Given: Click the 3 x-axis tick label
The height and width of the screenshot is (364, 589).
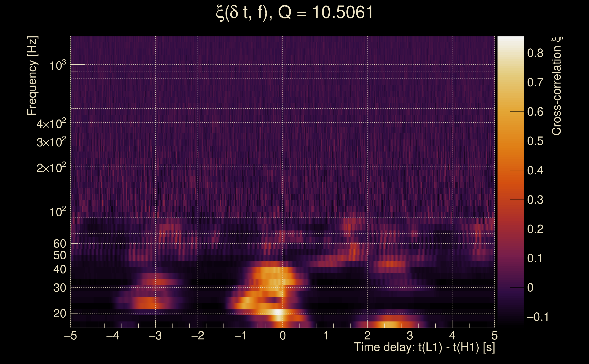Looking at the screenshot, I should point(410,336).
